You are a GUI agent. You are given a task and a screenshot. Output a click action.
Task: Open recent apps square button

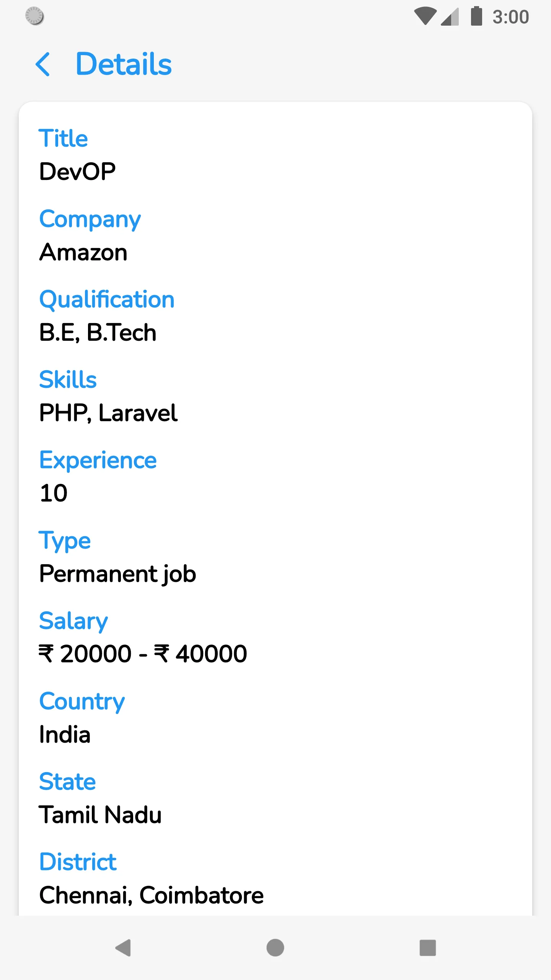(427, 948)
